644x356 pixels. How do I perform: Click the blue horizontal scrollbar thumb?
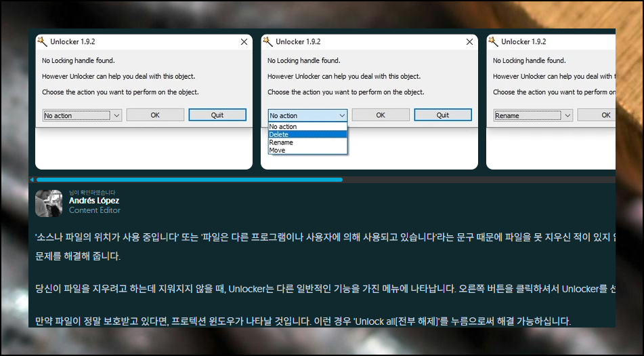point(190,180)
